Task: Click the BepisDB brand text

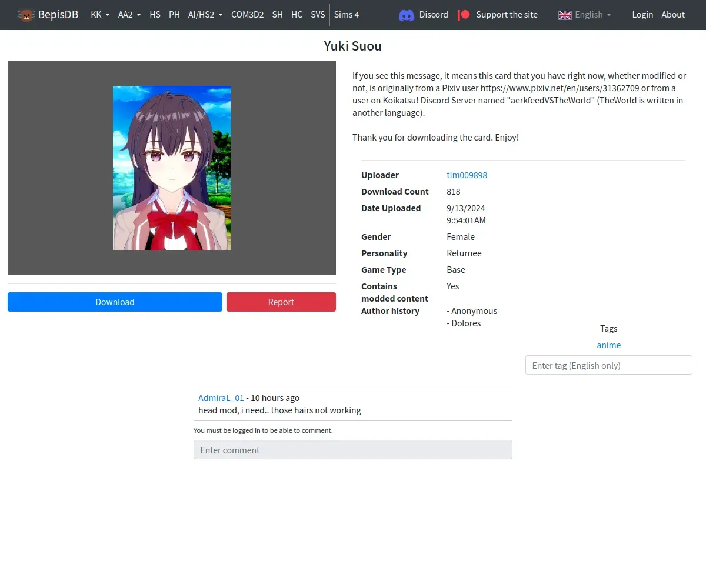Action: 58,15
